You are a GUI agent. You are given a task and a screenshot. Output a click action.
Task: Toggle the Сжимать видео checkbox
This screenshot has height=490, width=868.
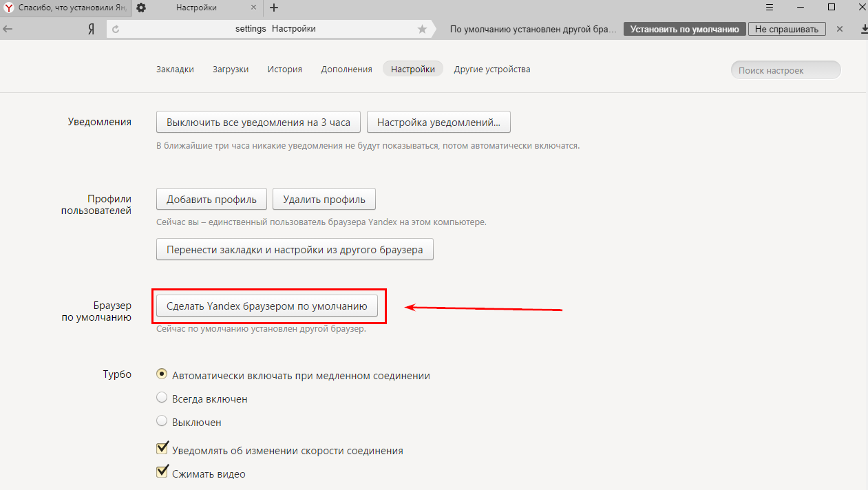coord(162,472)
